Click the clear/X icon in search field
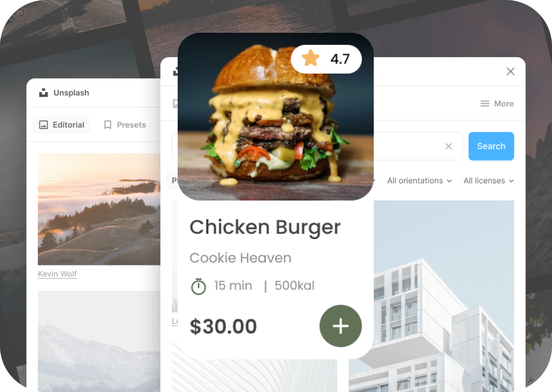552x392 pixels. pos(448,146)
